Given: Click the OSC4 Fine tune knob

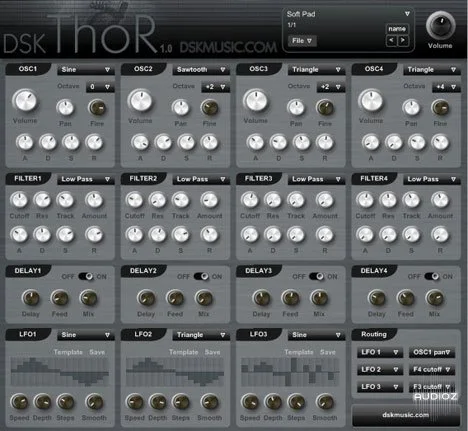Looking at the screenshot, I should point(440,108).
